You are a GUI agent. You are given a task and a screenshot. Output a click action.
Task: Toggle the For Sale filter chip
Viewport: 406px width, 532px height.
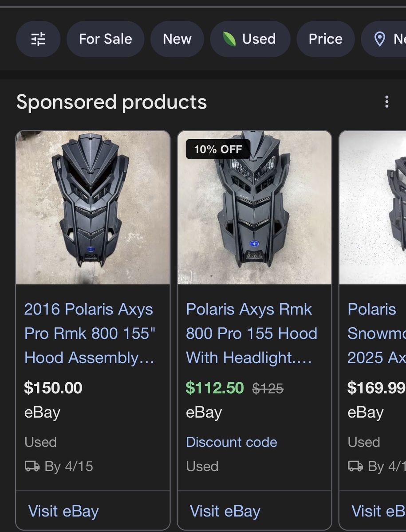(106, 39)
